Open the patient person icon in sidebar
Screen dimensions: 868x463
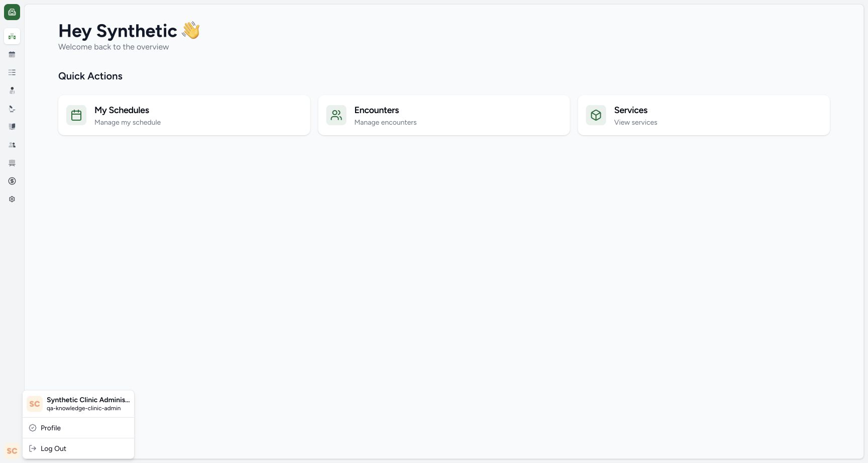pos(12,90)
